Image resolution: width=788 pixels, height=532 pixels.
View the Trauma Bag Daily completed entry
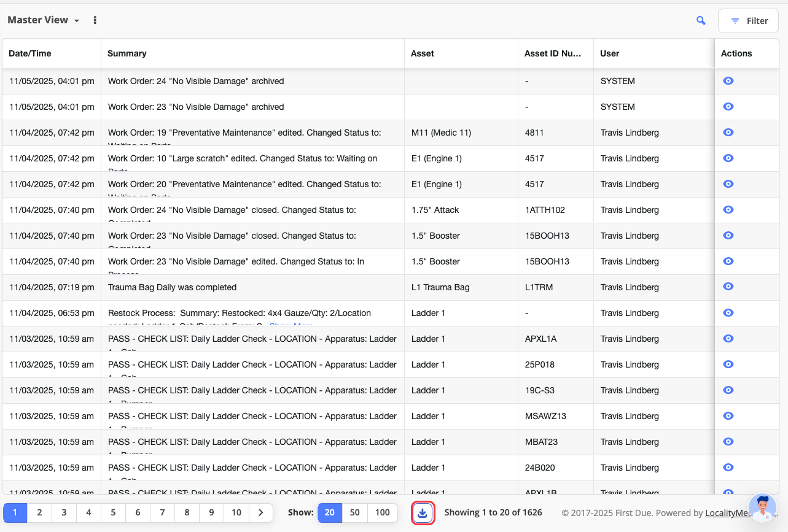tap(728, 287)
